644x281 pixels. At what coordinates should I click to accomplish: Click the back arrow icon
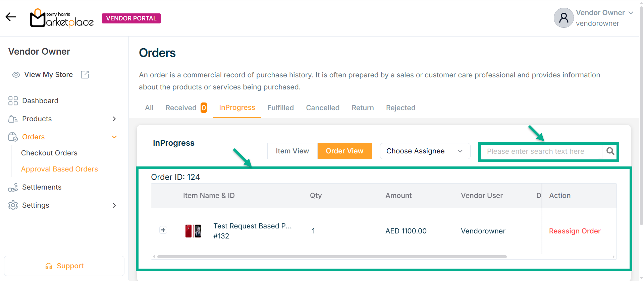pyautogui.click(x=11, y=17)
